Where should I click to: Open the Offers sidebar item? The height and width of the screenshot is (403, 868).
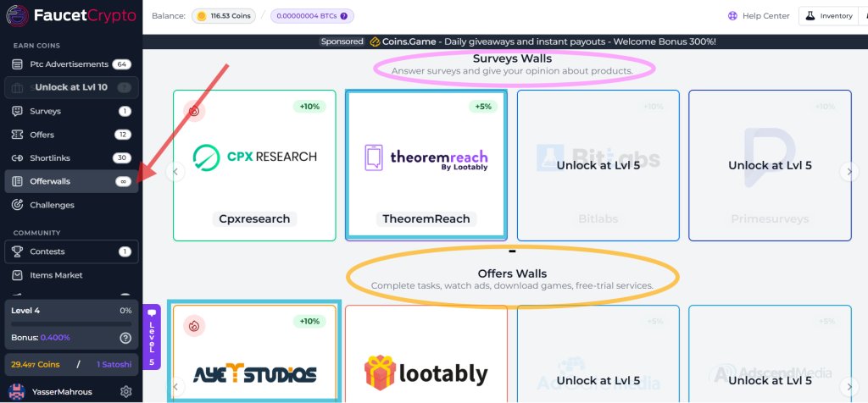pyautogui.click(x=71, y=135)
